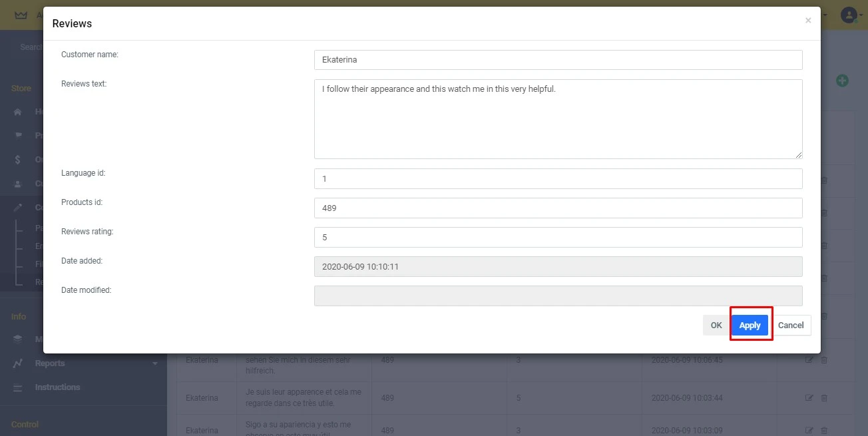Close the Reviews dialog with the X
Image resolution: width=868 pixels, height=436 pixels.
coord(808,21)
